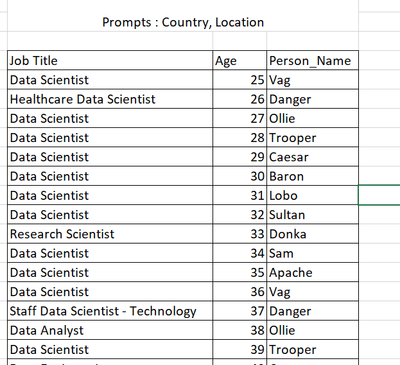Select the Prompts : Country, Location title cell

pyautogui.click(x=183, y=22)
